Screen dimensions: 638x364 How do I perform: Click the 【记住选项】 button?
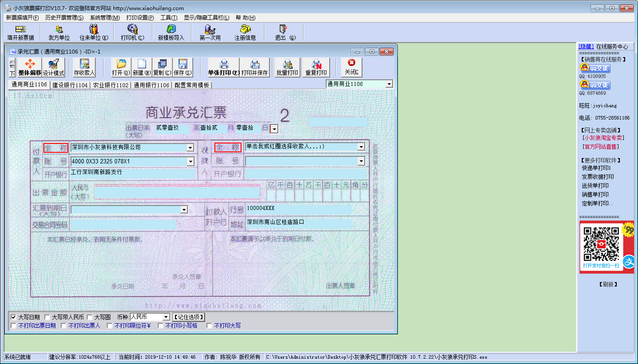pos(188,317)
